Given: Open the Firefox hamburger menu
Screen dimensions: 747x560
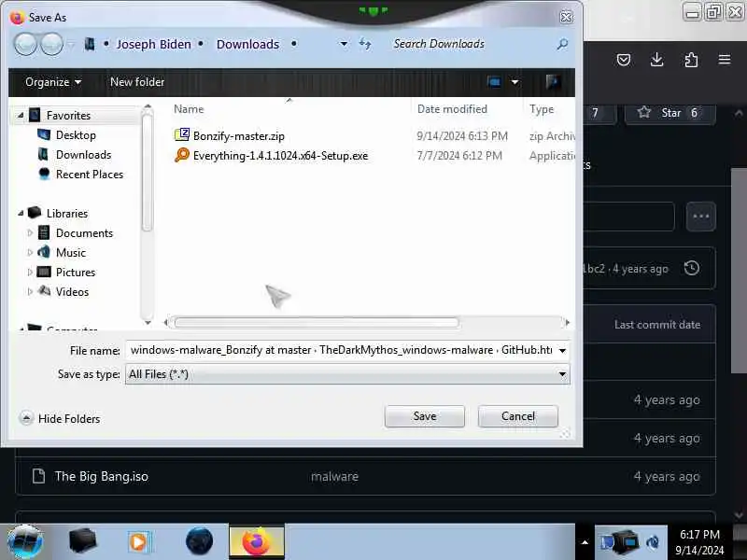Looking at the screenshot, I should 725,60.
